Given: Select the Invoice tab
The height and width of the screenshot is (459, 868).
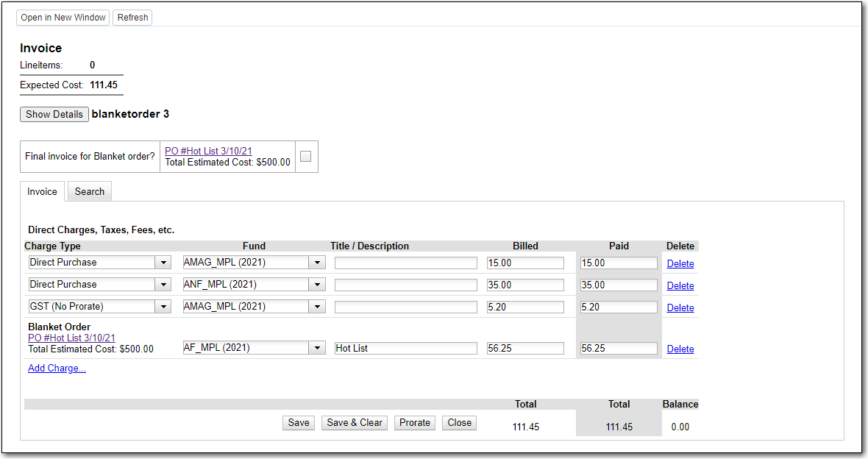Looking at the screenshot, I should click(42, 191).
